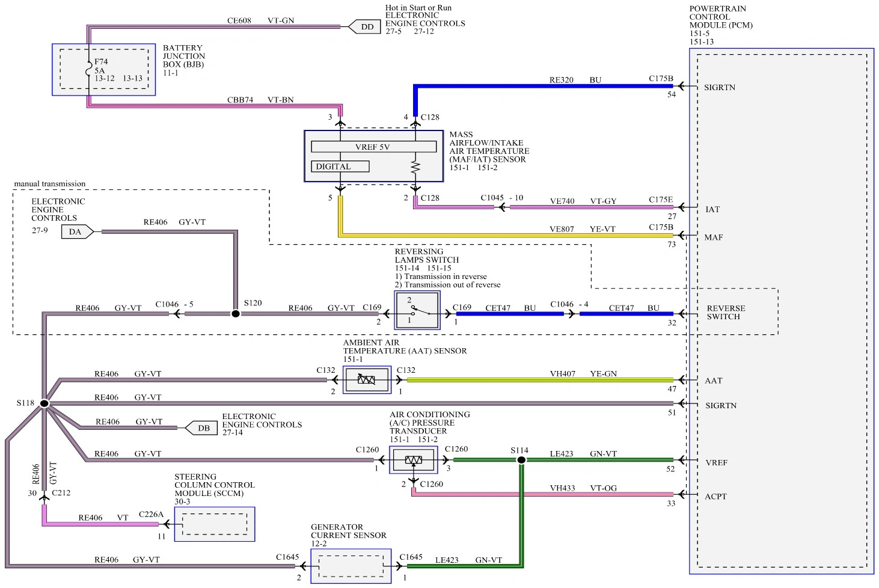Click the 'Hot in Start or Run' text
The image size is (879, 588).
[x=418, y=8]
